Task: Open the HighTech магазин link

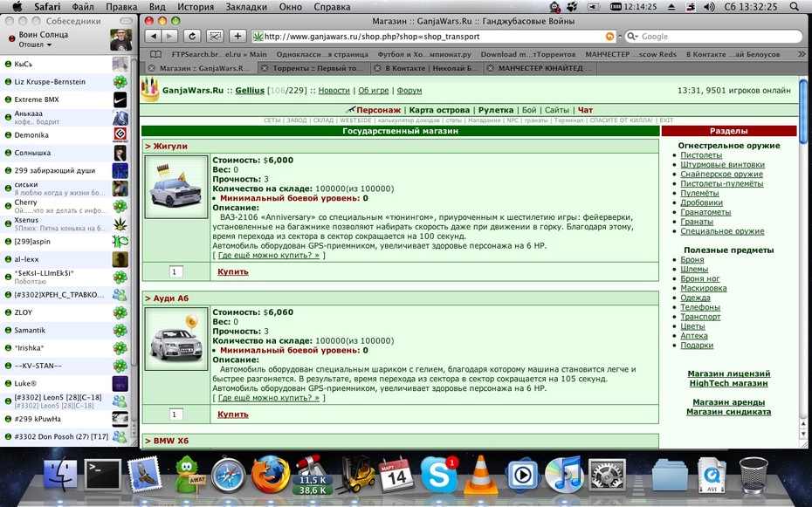Action: 728,383
